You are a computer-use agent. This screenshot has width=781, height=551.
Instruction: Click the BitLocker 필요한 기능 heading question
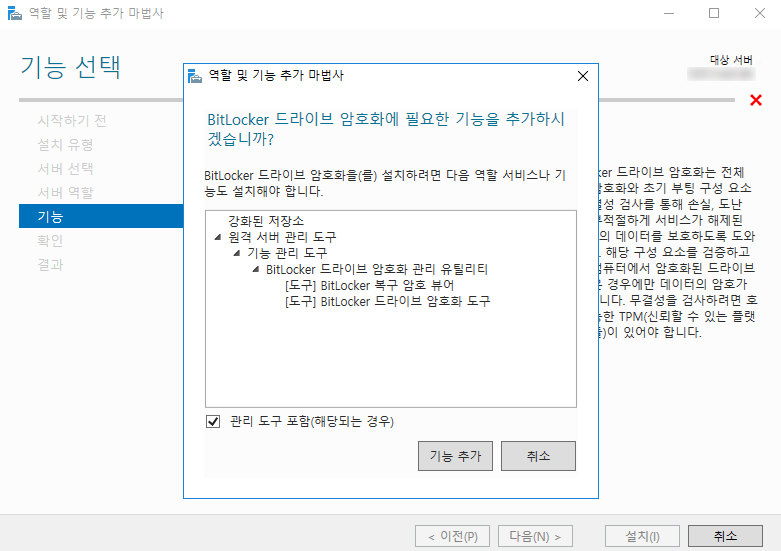tap(386, 129)
